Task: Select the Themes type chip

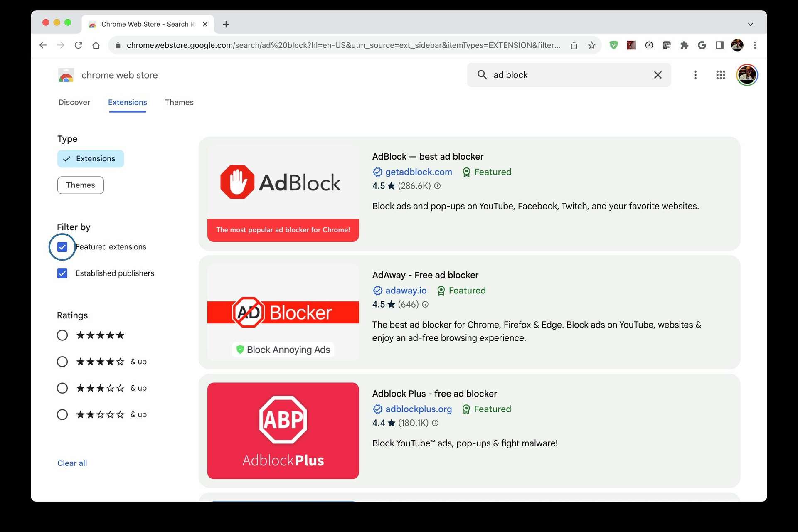Action: tap(81, 185)
